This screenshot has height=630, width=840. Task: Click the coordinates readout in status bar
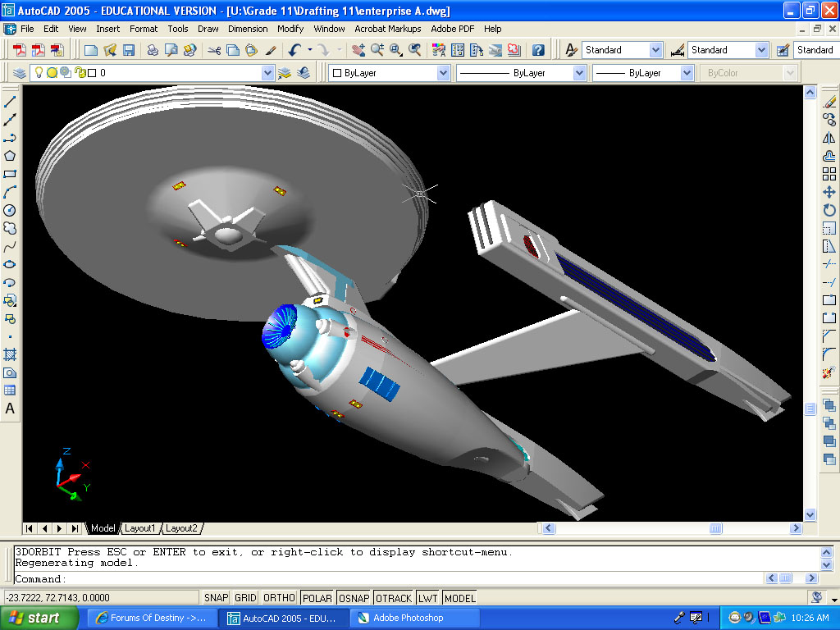tap(101, 597)
